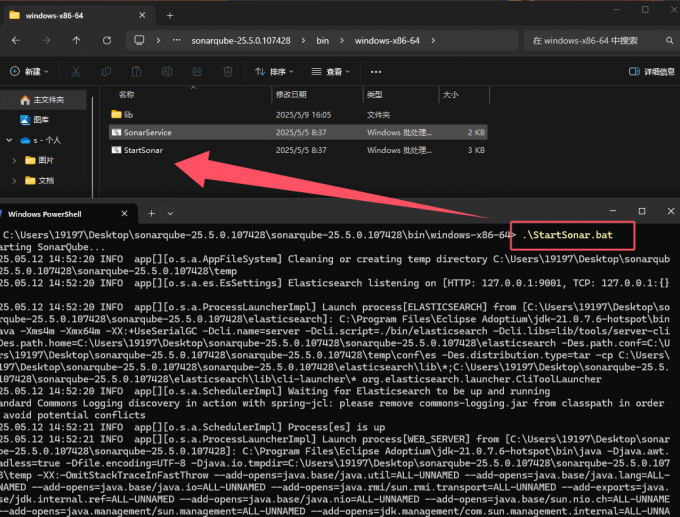The width and height of the screenshot is (680, 517).
Task: Navigate up one folder level
Action: pyautogui.click(x=76, y=40)
